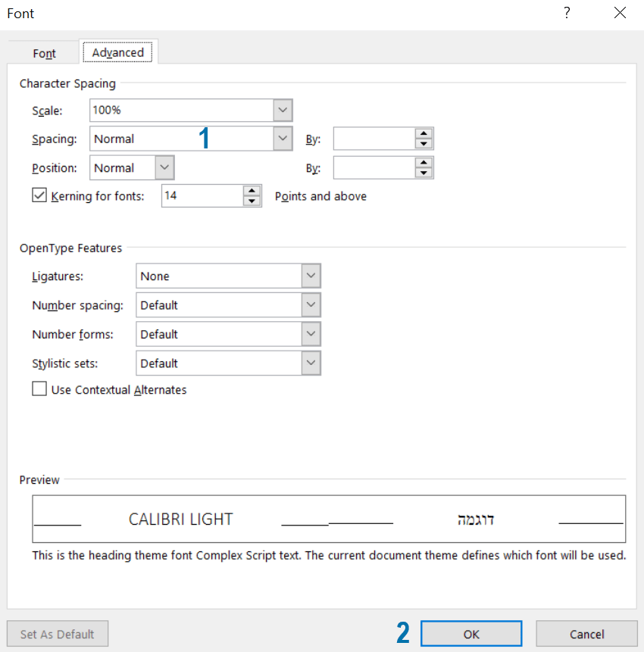Increase the Spacing By value with up arrow
The image size is (644, 652).
point(424,134)
